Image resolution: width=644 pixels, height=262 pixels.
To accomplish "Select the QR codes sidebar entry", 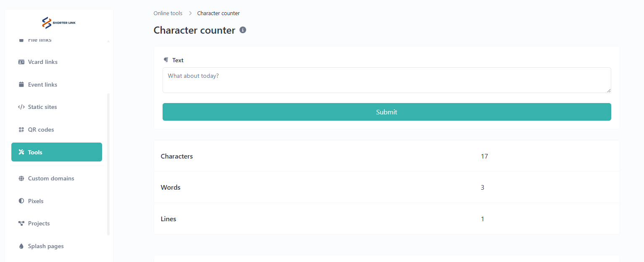I will (41, 130).
